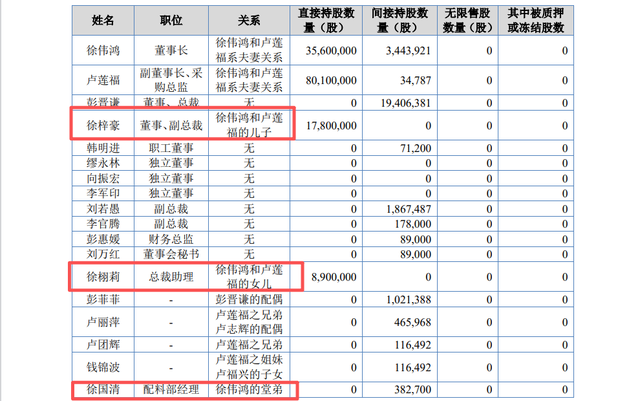Click the 无限售股数量（股） header cell
The width and height of the screenshot is (640, 401).
[468, 20]
